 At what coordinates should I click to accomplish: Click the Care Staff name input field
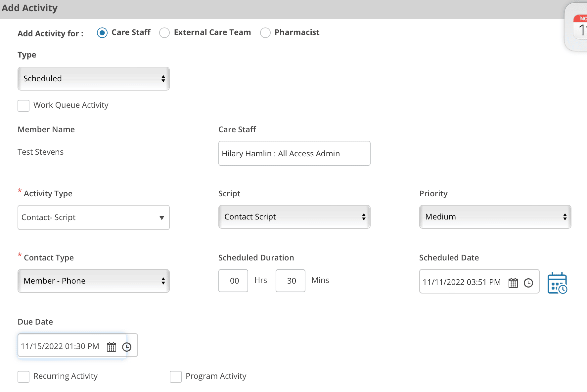pos(294,153)
